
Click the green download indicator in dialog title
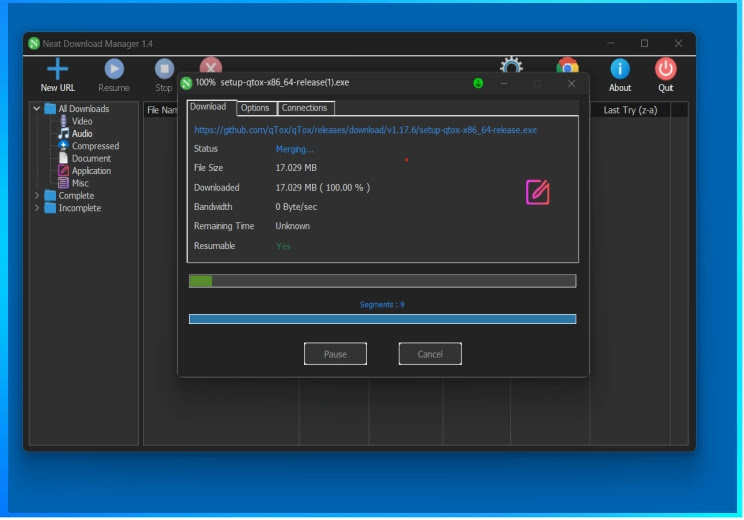tap(478, 84)
